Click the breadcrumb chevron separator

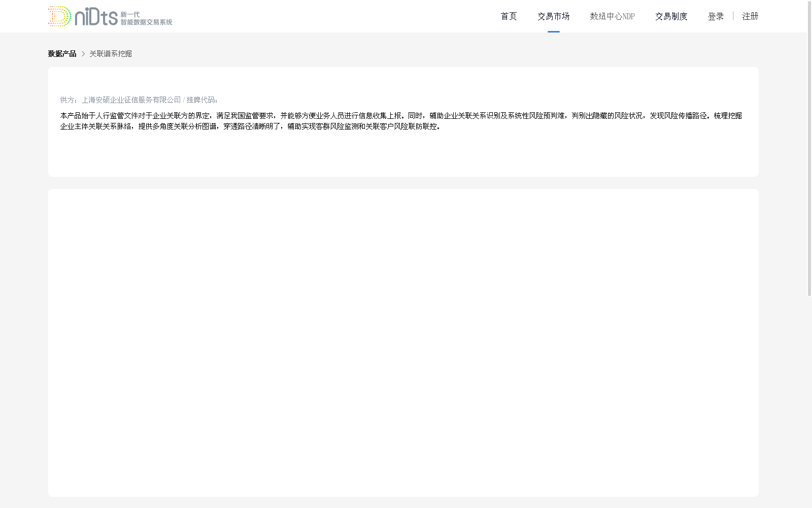pos(83,54)
